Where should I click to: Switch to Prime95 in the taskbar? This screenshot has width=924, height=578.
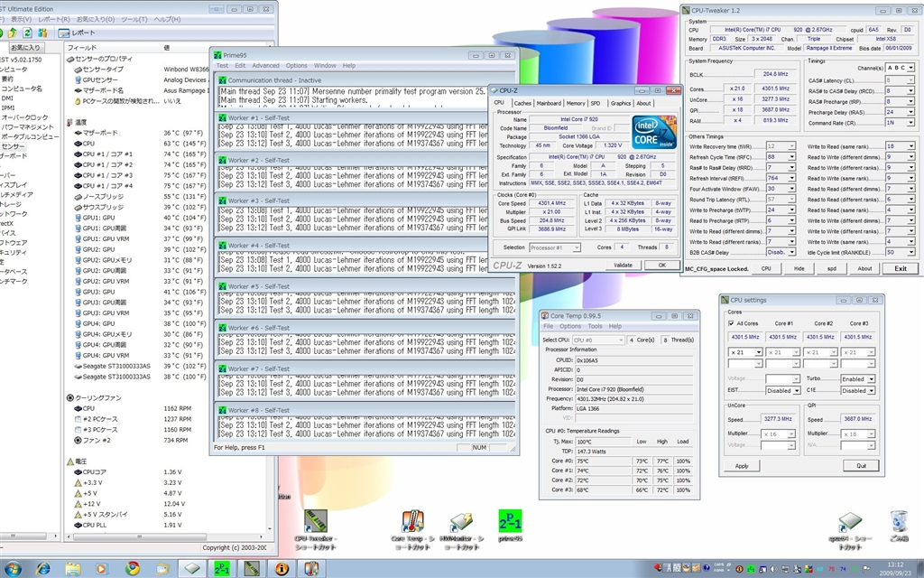coord(221,568)
